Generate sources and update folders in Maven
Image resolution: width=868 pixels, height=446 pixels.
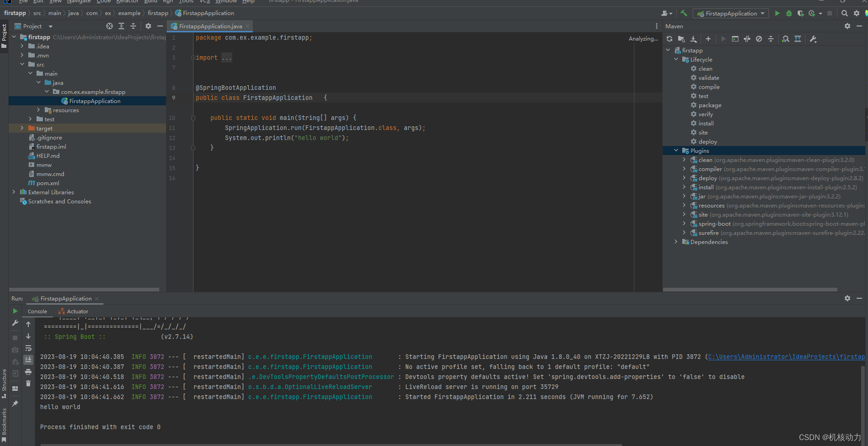point(681,39)
